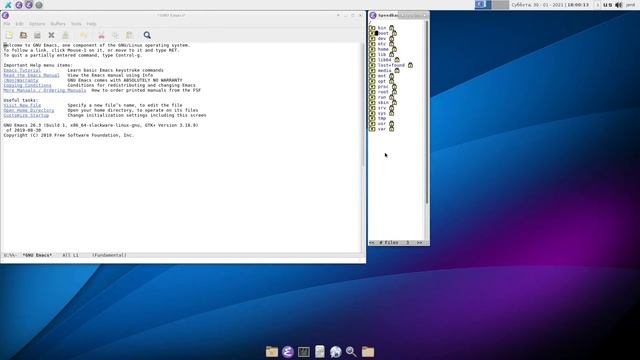The image size is (640, 360).
Task: Click the Search magnifier toolbar icon
Action: click(147, 35)
